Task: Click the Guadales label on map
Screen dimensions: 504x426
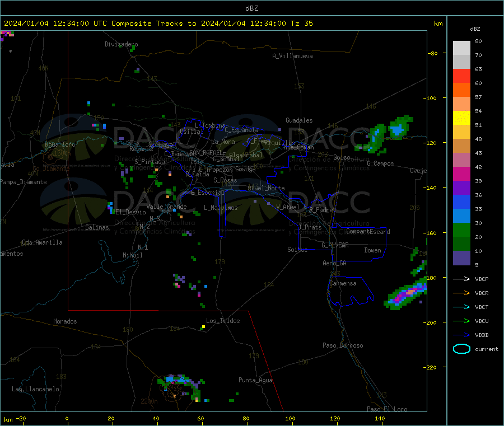Action: coord(299,120)
